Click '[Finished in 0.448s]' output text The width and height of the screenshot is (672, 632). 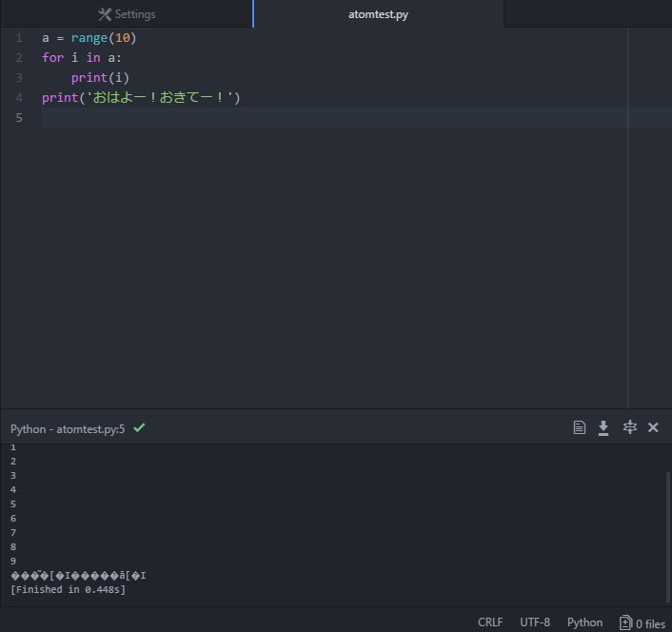(x=68, y=589)
